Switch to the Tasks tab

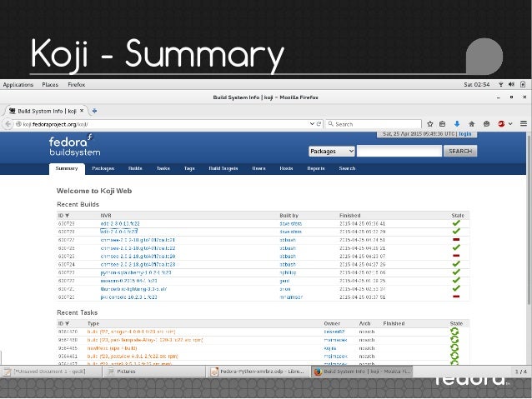(163, 168)
